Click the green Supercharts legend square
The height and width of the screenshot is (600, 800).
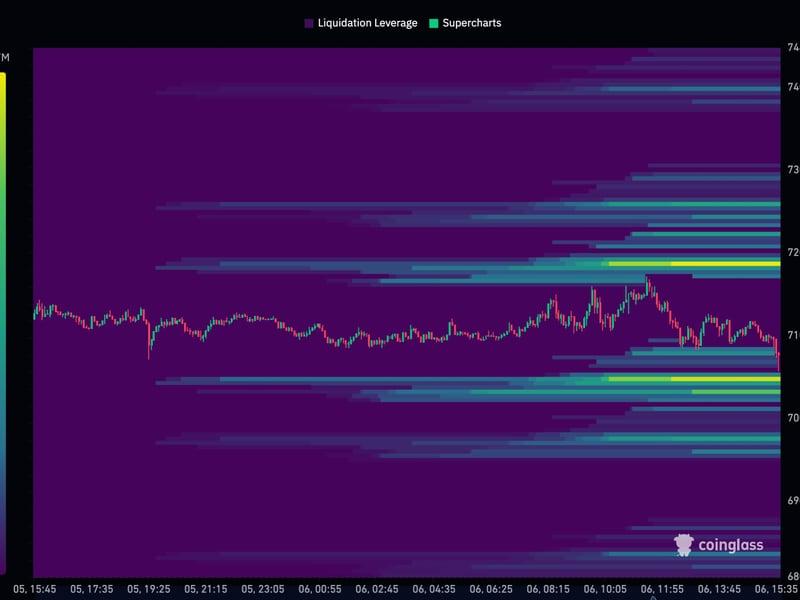pos(432,23)
